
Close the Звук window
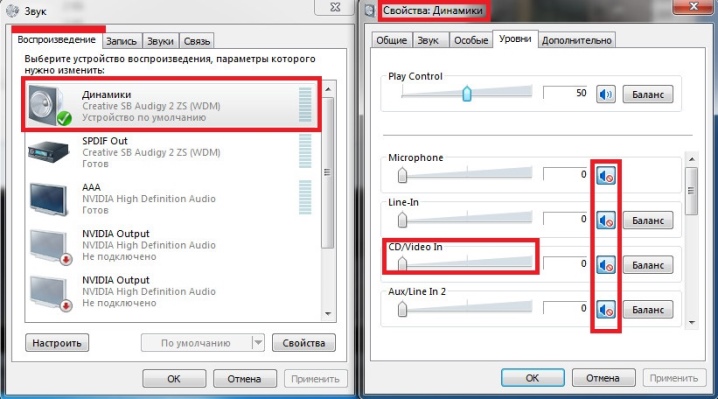tap(336, 7)
